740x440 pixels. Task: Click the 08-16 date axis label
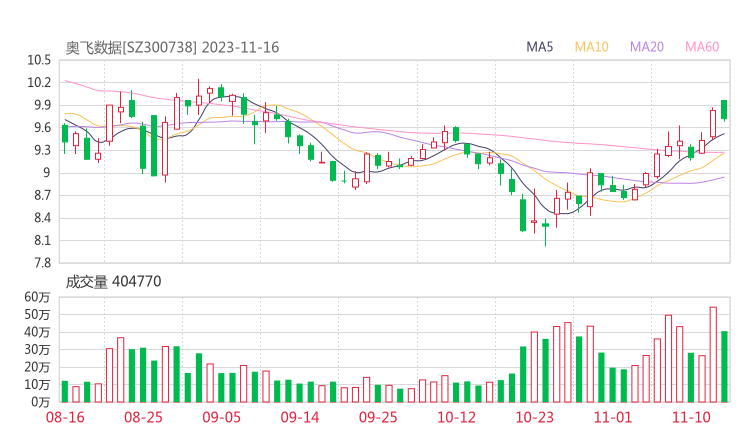tap(65, 417)
